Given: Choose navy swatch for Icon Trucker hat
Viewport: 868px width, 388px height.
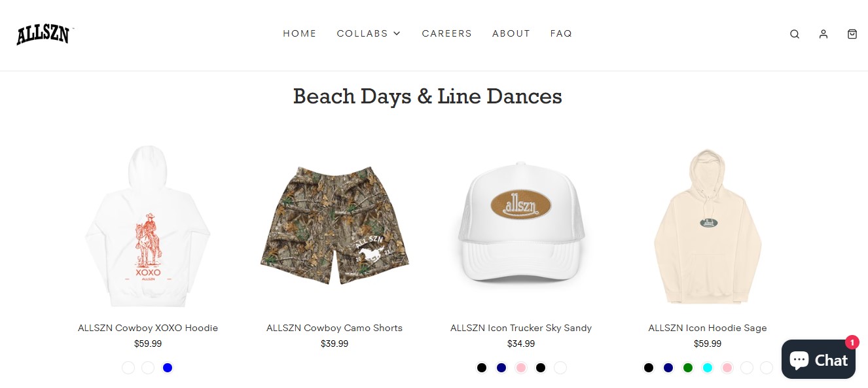Looking at the screenshot, I should coord(501,368).
